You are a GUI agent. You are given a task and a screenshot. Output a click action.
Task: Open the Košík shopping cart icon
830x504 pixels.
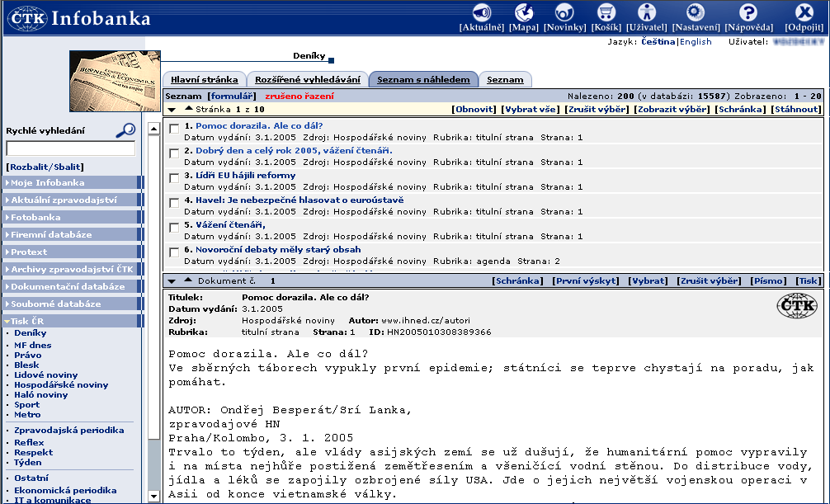pyautogui.click(x=606, y=12)
